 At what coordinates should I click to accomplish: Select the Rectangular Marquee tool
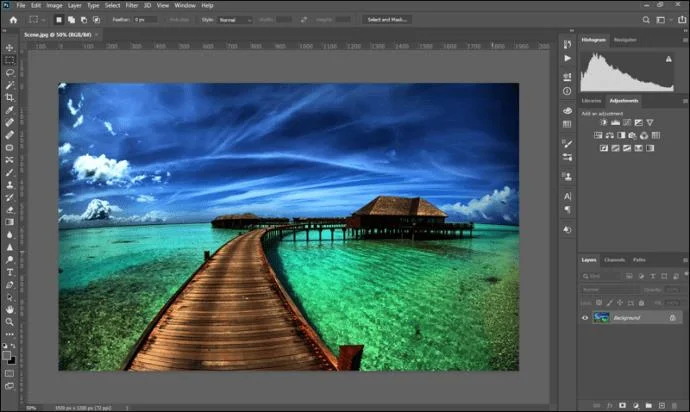[10, 60]
